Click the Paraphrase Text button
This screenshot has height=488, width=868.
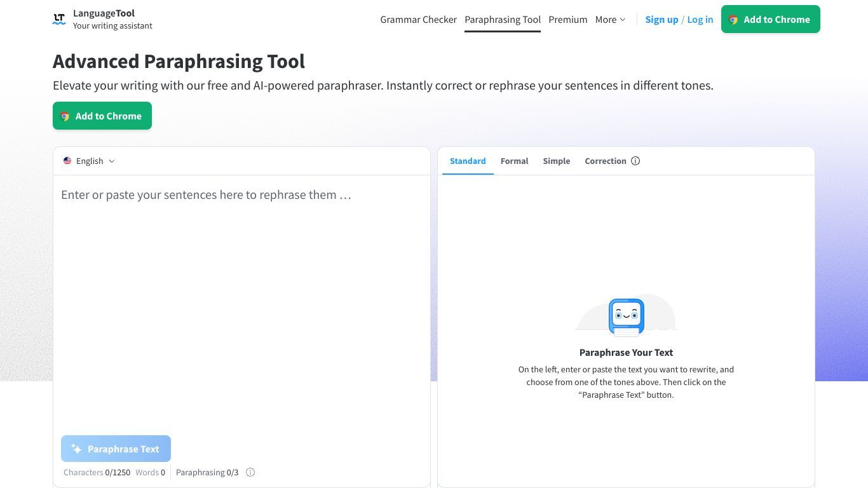point(116,449)
